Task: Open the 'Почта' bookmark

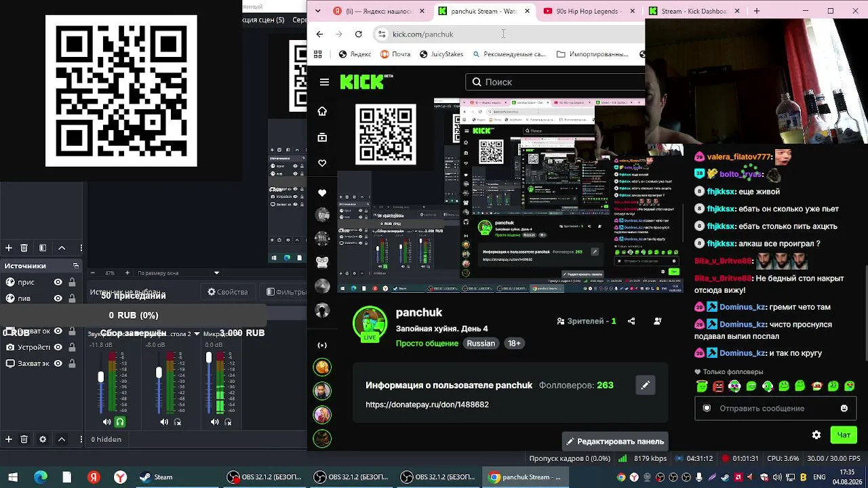Action: [395, 54]
